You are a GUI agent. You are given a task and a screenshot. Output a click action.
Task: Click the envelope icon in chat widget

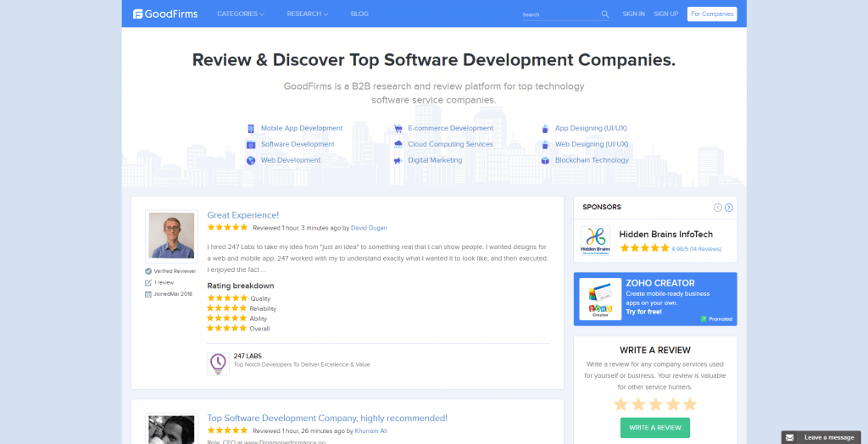790,437
